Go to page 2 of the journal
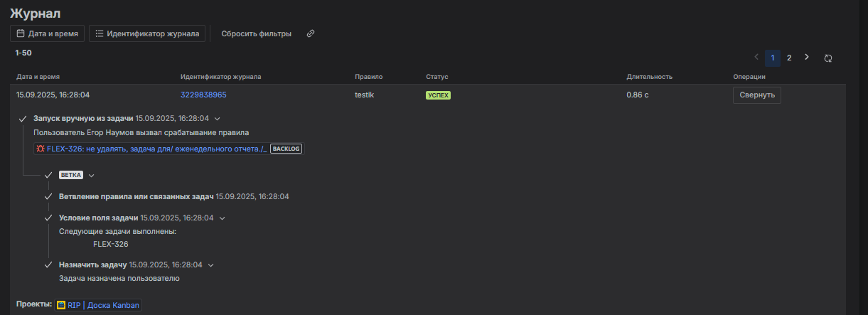Image resolution: width=868 pixels, height=315 pixels. (789, 58)
